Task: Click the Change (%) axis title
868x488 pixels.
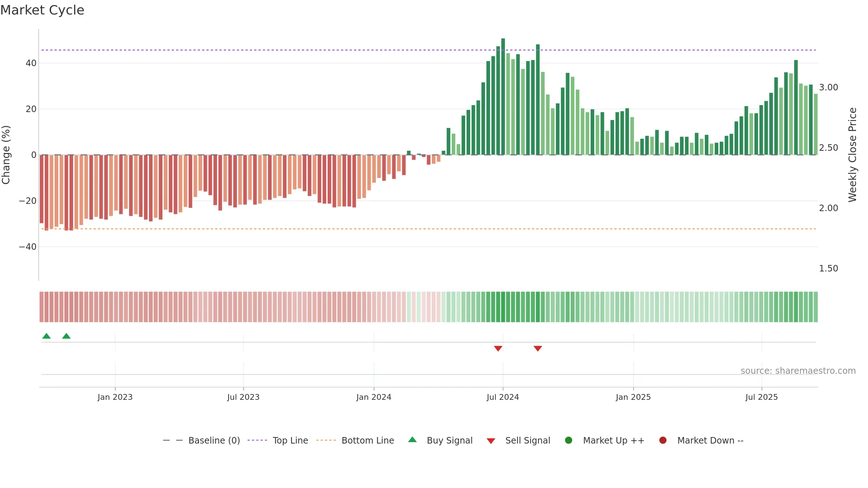Action: (6, 155)
